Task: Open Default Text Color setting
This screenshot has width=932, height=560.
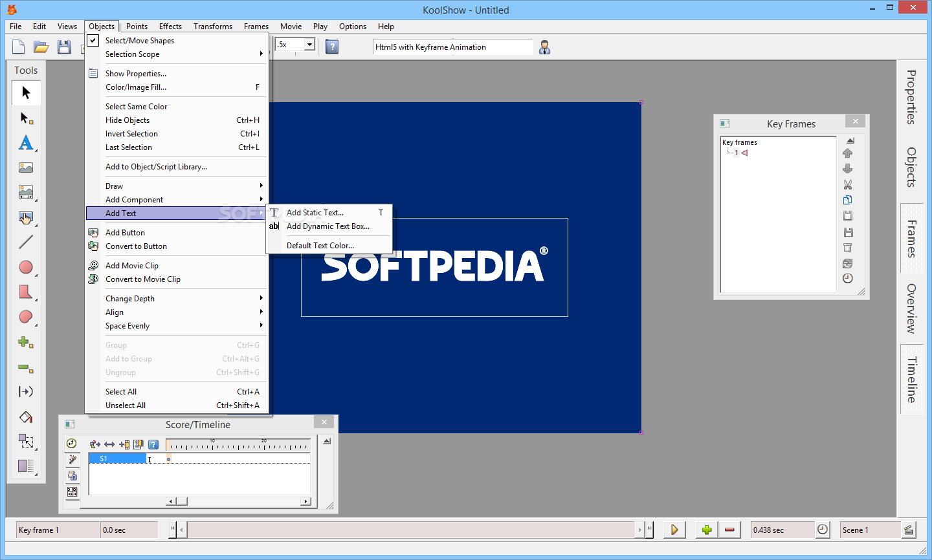Action: tap(329, 246)
